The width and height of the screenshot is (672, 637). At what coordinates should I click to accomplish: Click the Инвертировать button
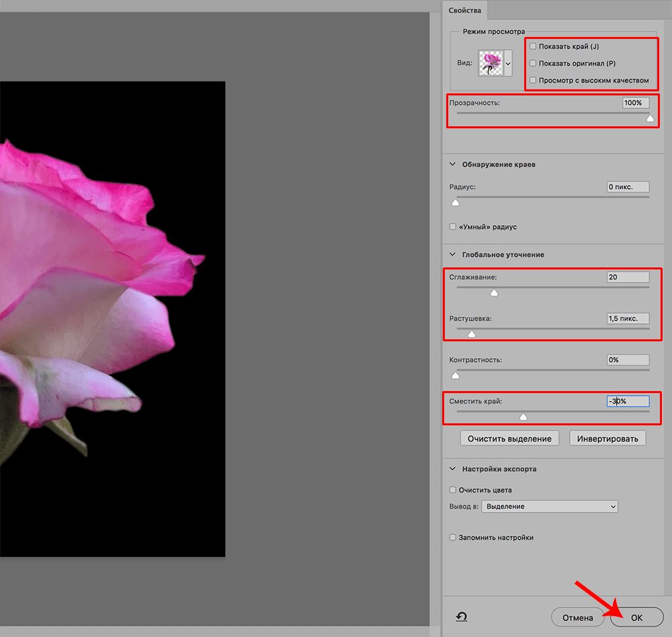click(607, 438)
